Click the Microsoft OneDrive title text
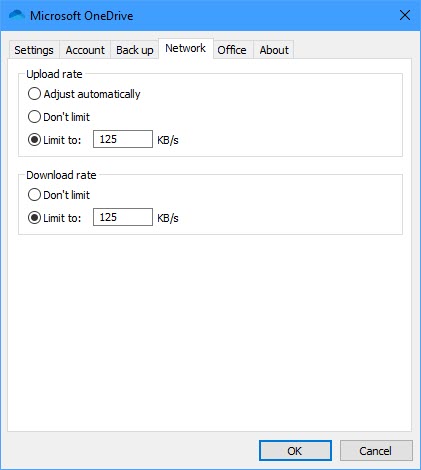Image resolution: width=421 pixels, height=470 pixels. coord(82,16)
